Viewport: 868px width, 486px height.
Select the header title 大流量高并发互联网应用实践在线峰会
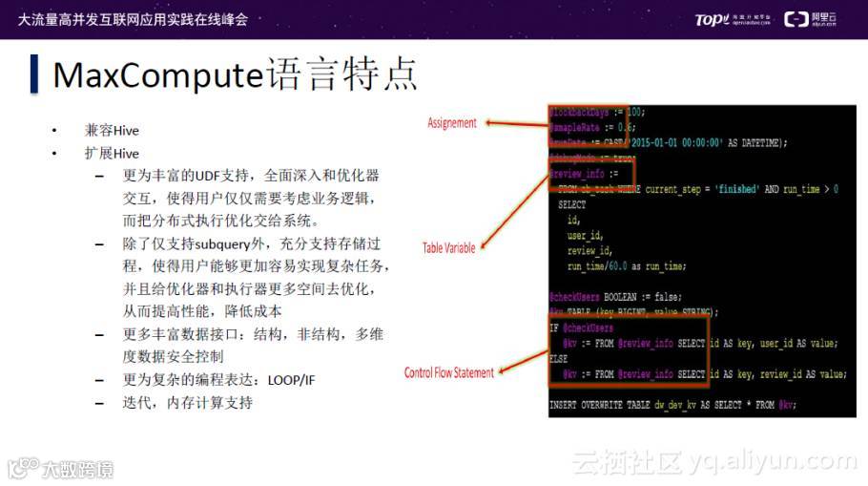click(133, 20)
